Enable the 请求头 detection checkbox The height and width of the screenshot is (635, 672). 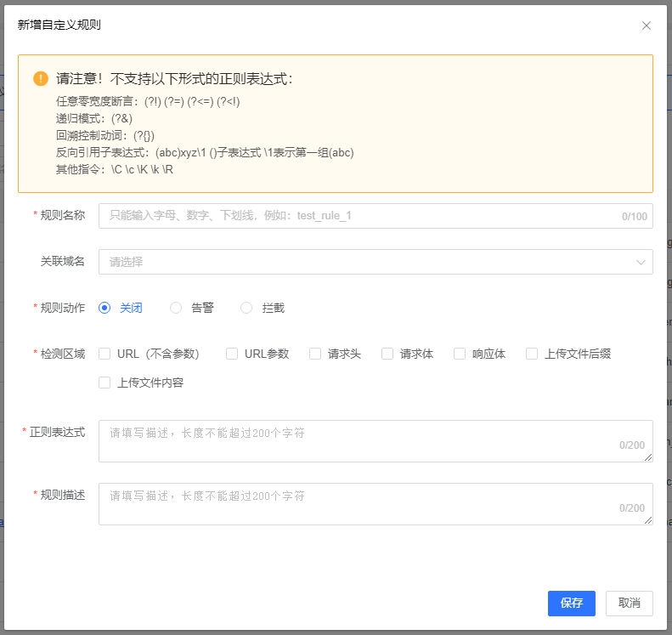pos(315,354)
